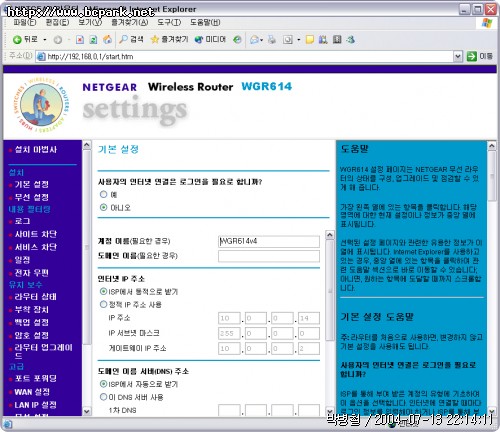Open the 보기(V) menu
500x432 pixels.
tap(90, 22)
